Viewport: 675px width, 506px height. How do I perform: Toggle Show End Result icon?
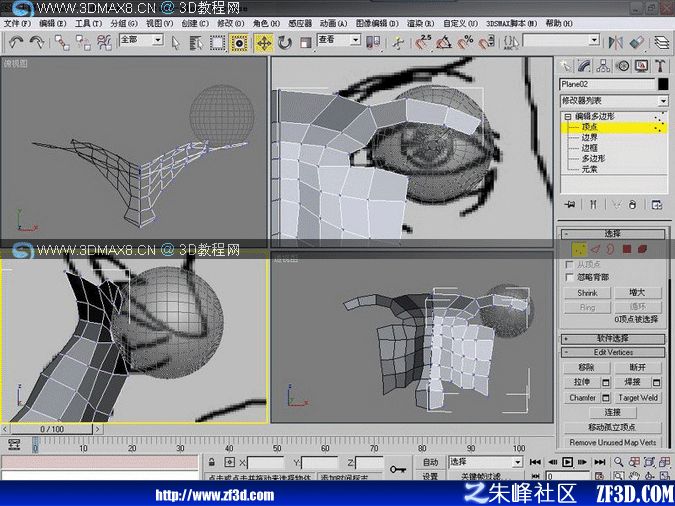(x=593, y=205)
